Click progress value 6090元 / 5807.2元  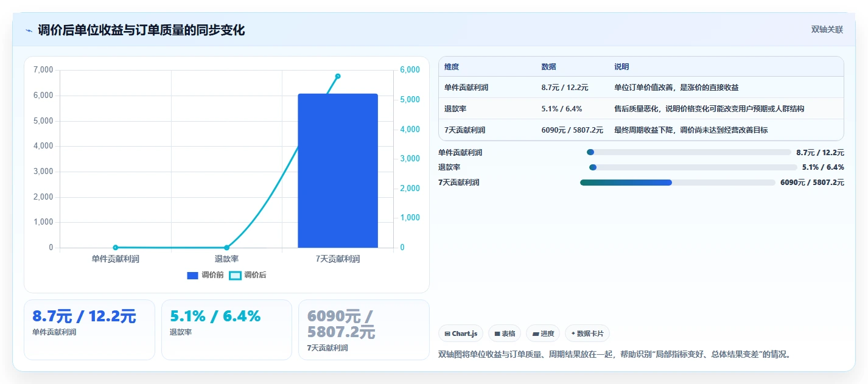pos(812,183)
